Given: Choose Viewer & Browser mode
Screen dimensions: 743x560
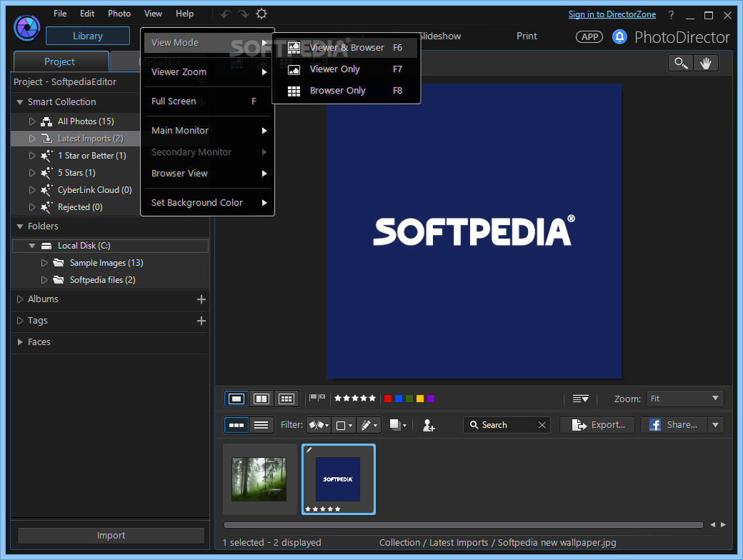Looking at the screenshot, I should click(346, 47).
